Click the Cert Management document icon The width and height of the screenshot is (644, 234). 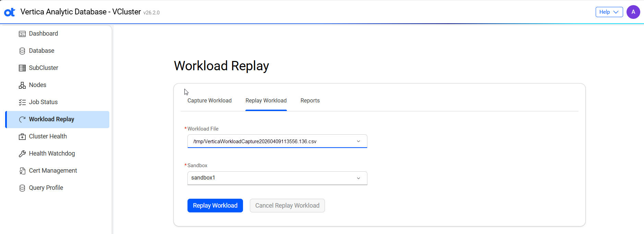(22, 171)
